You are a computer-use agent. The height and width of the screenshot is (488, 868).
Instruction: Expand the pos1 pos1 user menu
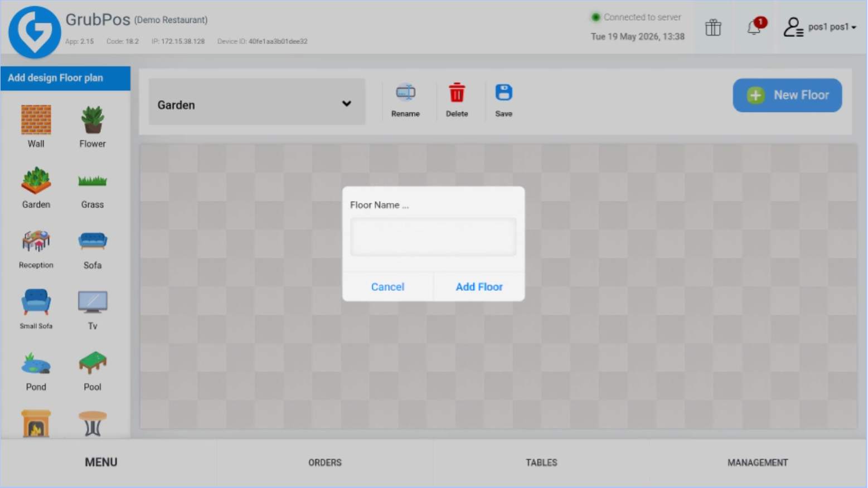pos(819,27)
